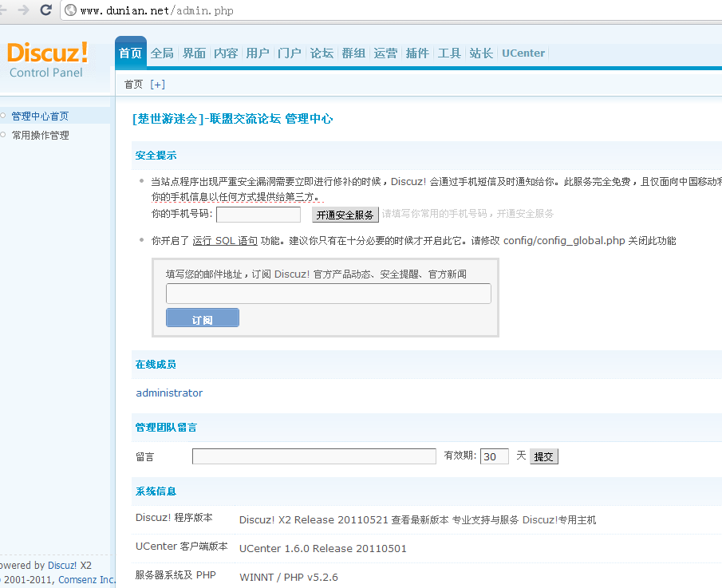Image resolution: width=722 pixels, height=588 pixels.
Task: Click the 提交 submit button
Action: [544, 456]
